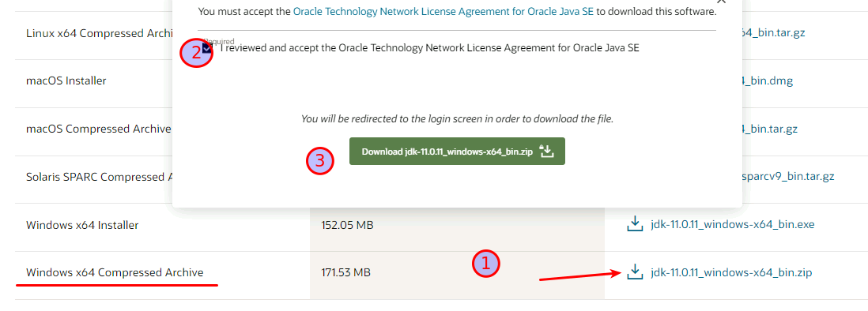Click the Solaris sparcv9_bin.tar.gz link
This screenshot has height=311, width=868.
pos(787,177)
